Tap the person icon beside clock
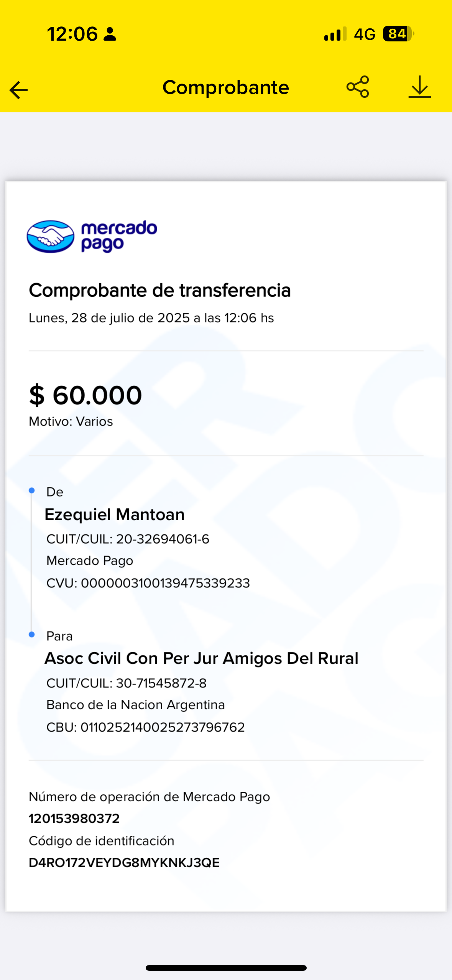Viewport: 452px width, 980px height. point(110,34)
